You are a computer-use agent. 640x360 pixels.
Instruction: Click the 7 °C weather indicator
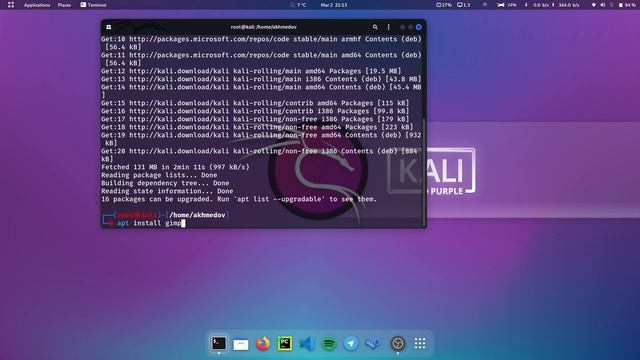tap(298, 5)
